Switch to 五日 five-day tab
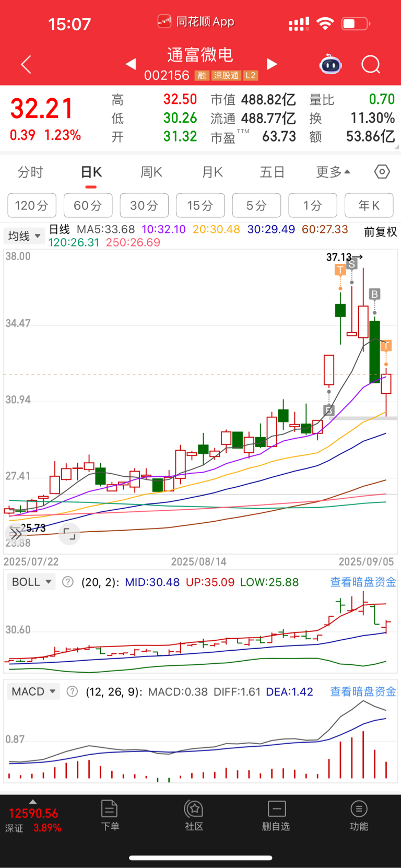Viewport: 401px width, 868px height. (272, 172)
